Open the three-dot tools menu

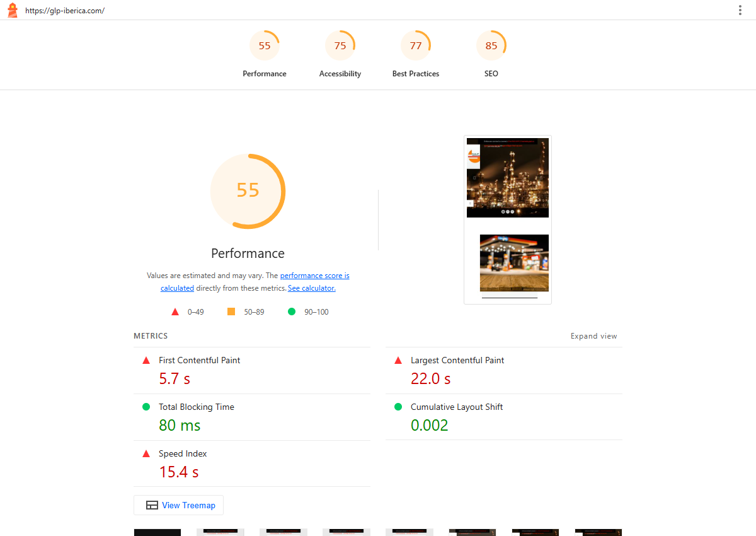740,10
